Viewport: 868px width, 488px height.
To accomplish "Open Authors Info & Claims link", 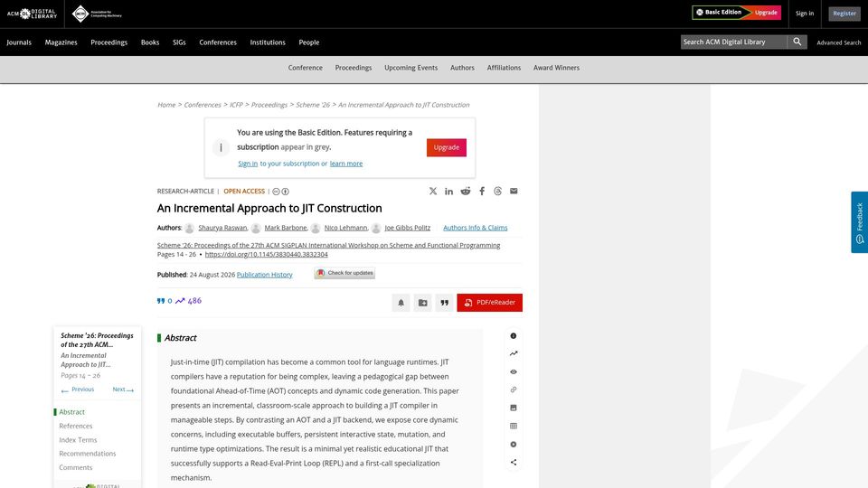I will (x=475, y=228).
